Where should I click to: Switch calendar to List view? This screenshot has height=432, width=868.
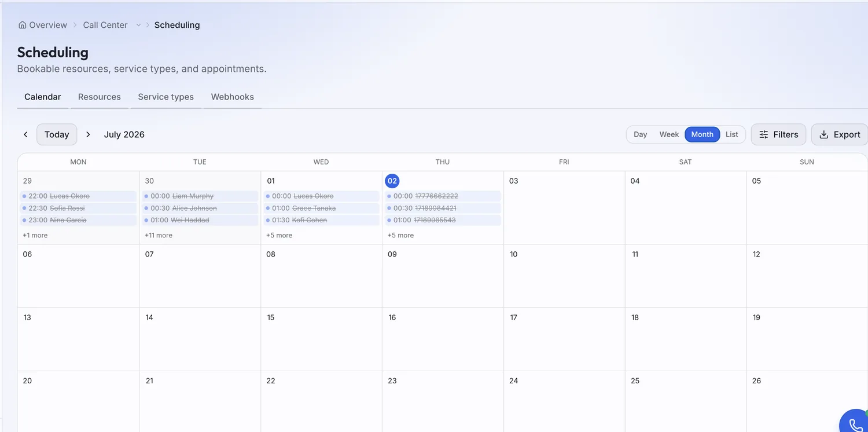pos(732,134)
